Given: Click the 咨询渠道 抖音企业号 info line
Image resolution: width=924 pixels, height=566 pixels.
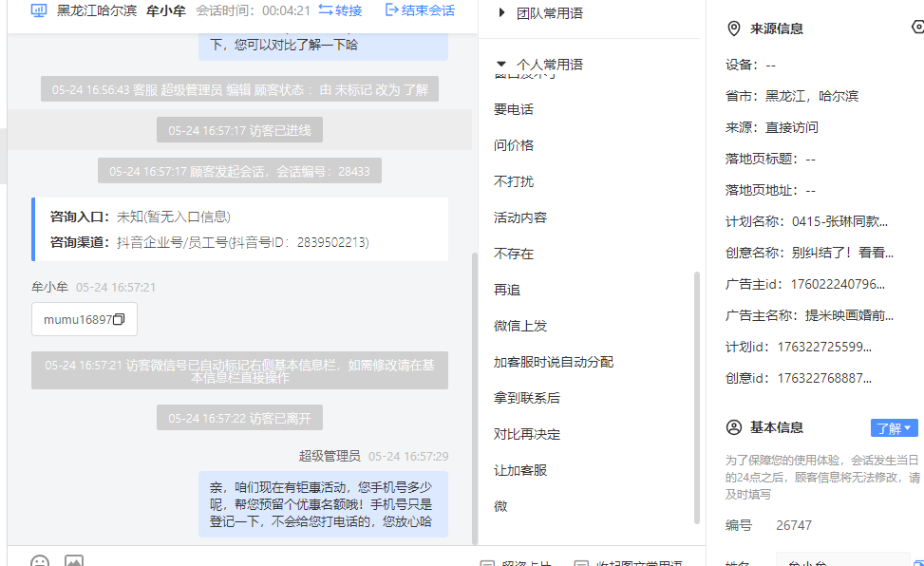Looking at the screenshot, I should click(x=209, y=242).
